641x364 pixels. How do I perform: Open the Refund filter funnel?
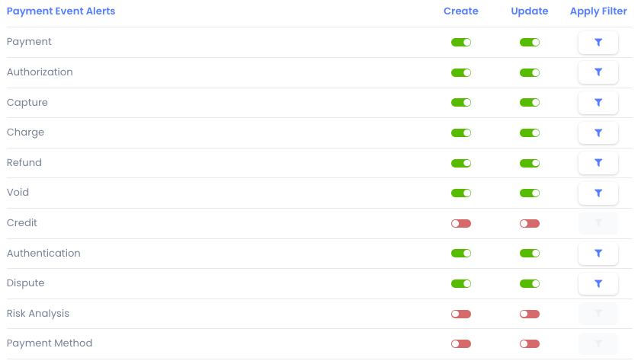(598, 163)
